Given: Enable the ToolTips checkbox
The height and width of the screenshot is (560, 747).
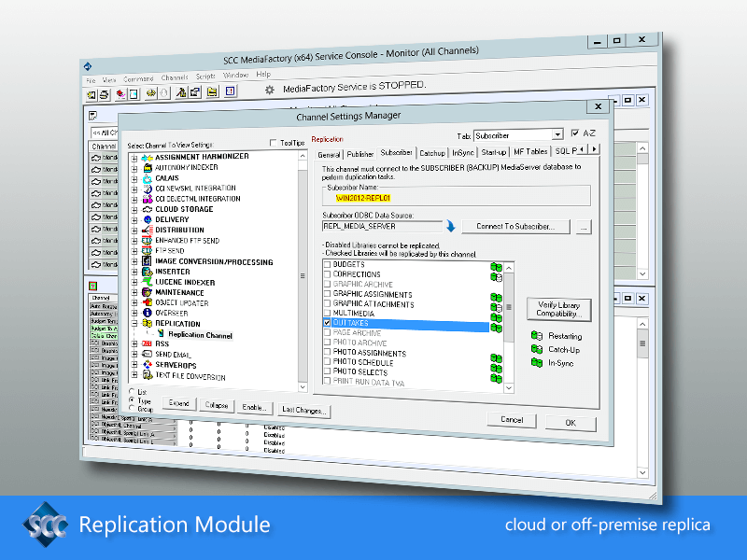Looking at the screenshot, I should coord(274,143).
